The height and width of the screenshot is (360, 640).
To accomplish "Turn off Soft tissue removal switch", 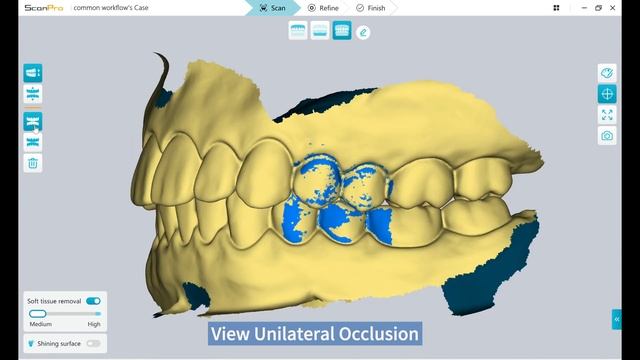I will point(93,301).
